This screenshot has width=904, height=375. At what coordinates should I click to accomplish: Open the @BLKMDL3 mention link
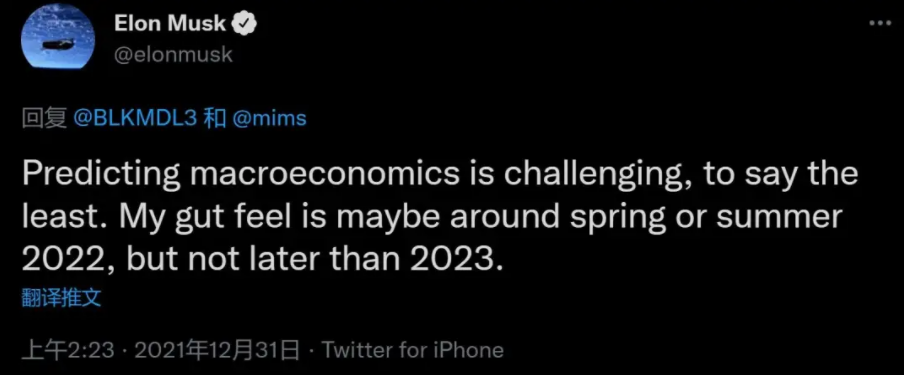[135, 118]
